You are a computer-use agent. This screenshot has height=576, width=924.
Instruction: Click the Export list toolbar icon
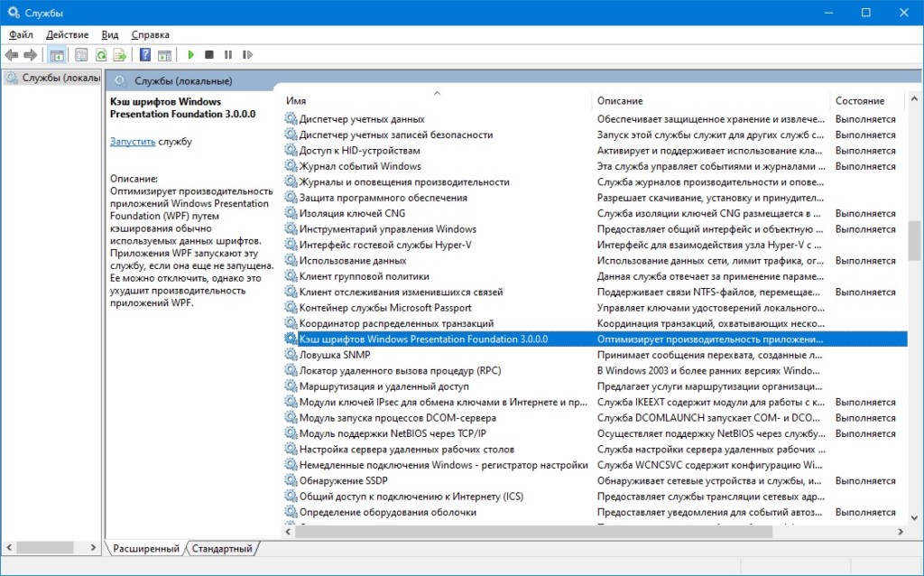pos(120,55)
